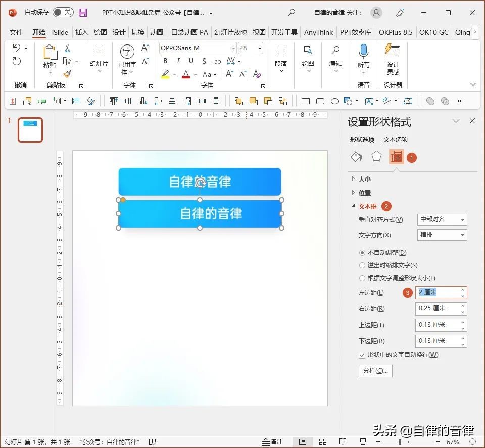The height and width of the screenshot is (448, 485).
Task: Click the 备注 notes button in status bar
Action: coord(273,441)
